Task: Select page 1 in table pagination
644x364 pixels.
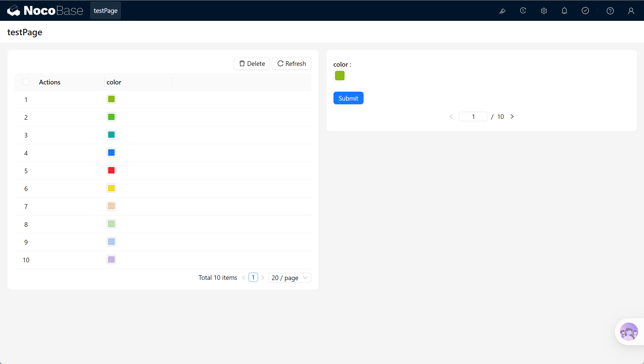Action: point(253,278)
